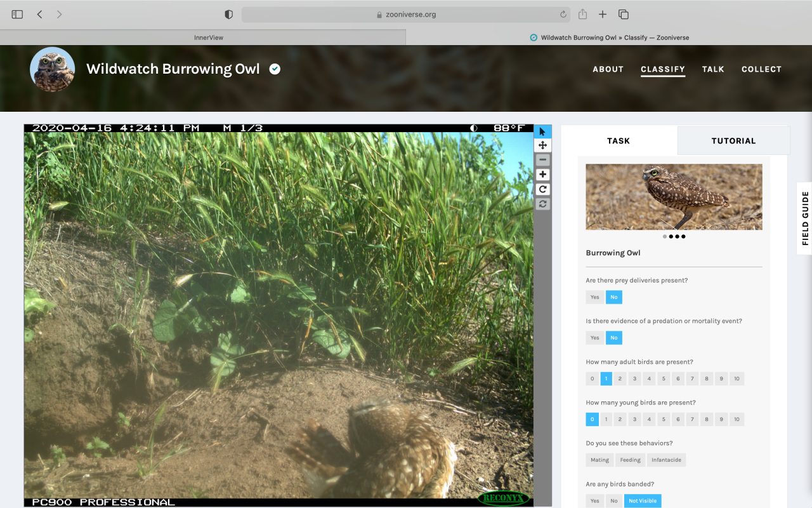Open the TALK page

[x=713, y=69]
